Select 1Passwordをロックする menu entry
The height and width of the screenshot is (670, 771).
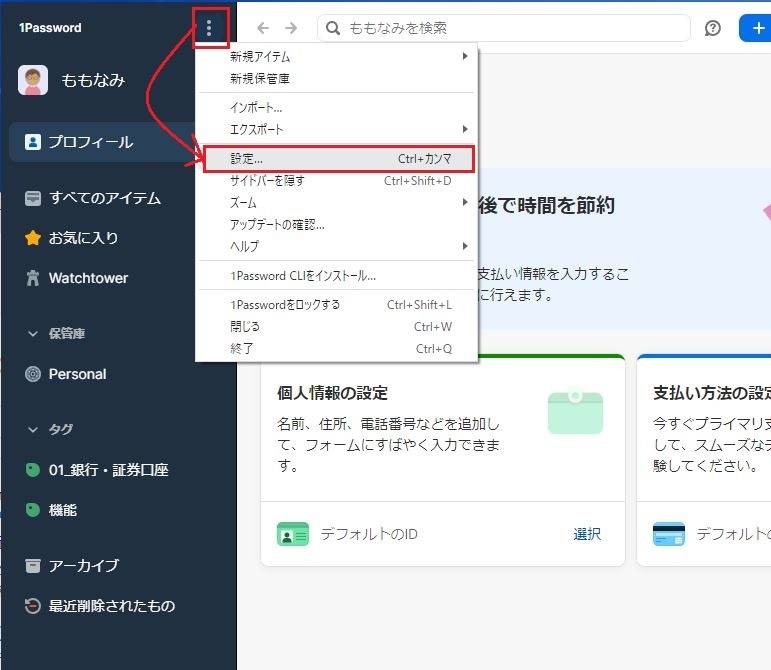coord(337,305)
